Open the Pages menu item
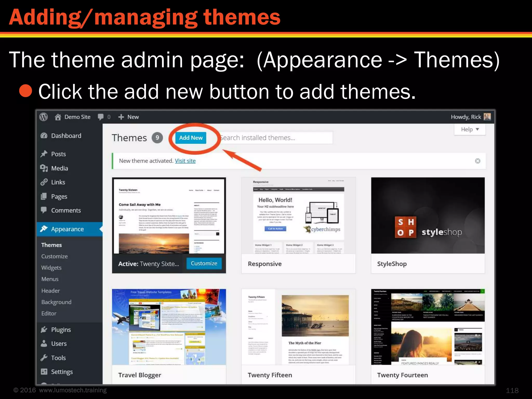Image resolution: width=532 pixels, height=399 pixels. 59,196
